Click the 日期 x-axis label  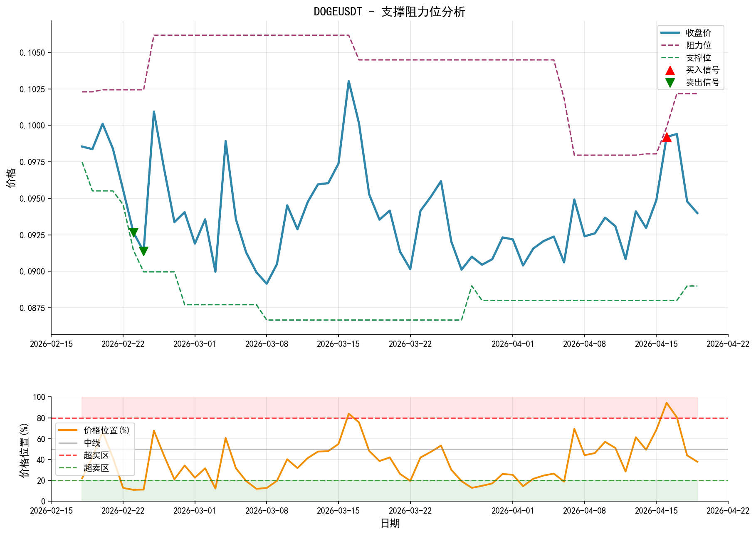[x=390, y=523]
